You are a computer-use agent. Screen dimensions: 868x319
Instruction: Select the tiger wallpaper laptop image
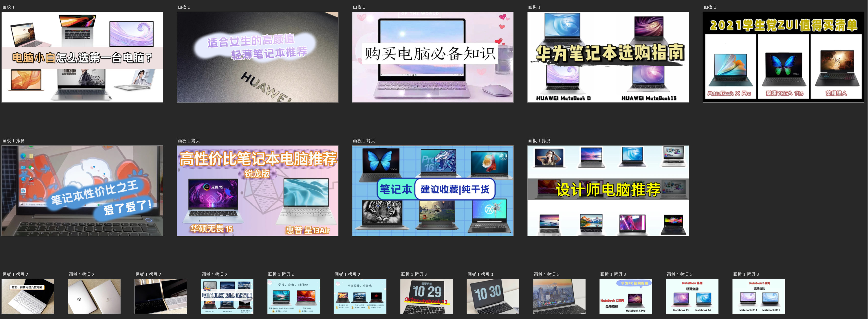(381, 215)
